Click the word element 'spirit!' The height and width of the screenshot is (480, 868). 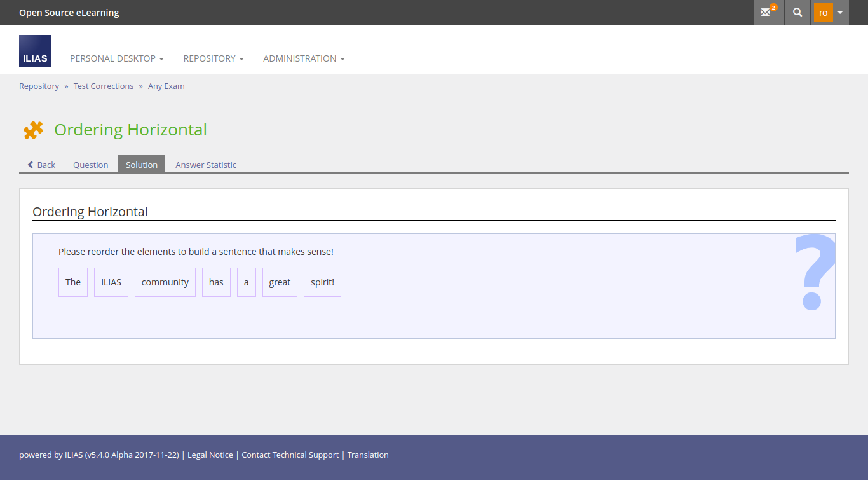322,282
